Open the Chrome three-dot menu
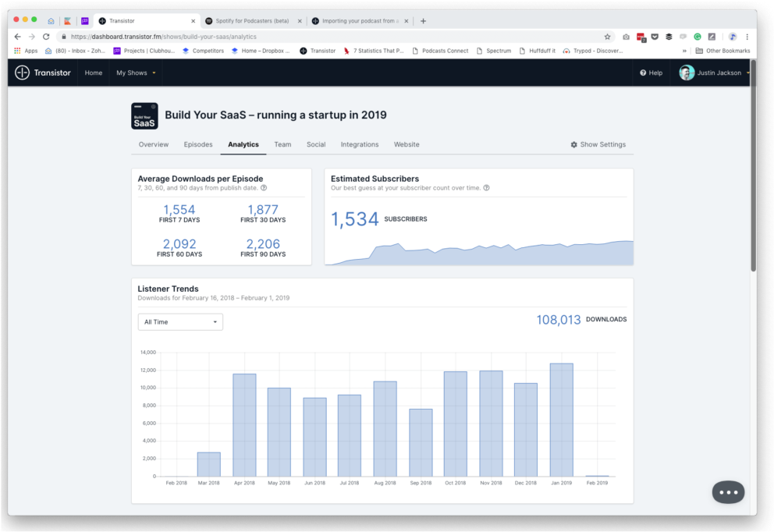This screenshot has height=532, width=774. (x=747, y=37)
